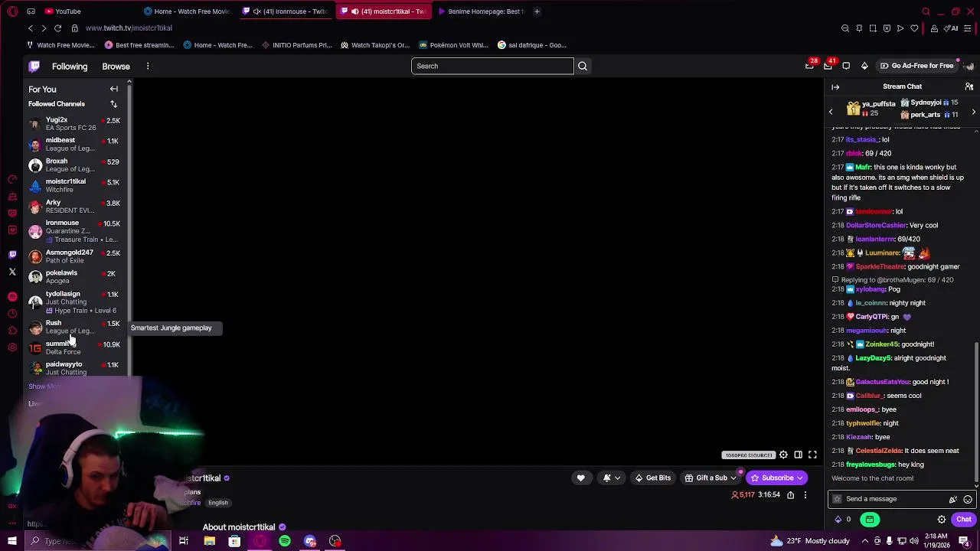
Task: Open Yugi2x channel
Action: [x=74, y=124]
